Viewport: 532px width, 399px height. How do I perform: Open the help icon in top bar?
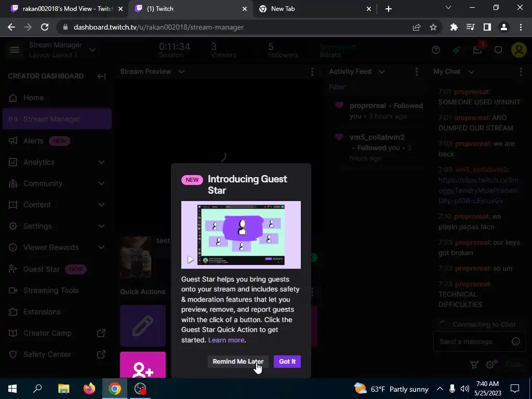coord(436,50)
